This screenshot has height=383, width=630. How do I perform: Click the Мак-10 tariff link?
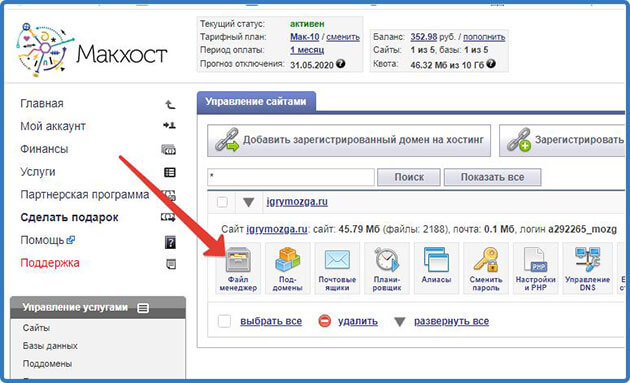[305, 37]
